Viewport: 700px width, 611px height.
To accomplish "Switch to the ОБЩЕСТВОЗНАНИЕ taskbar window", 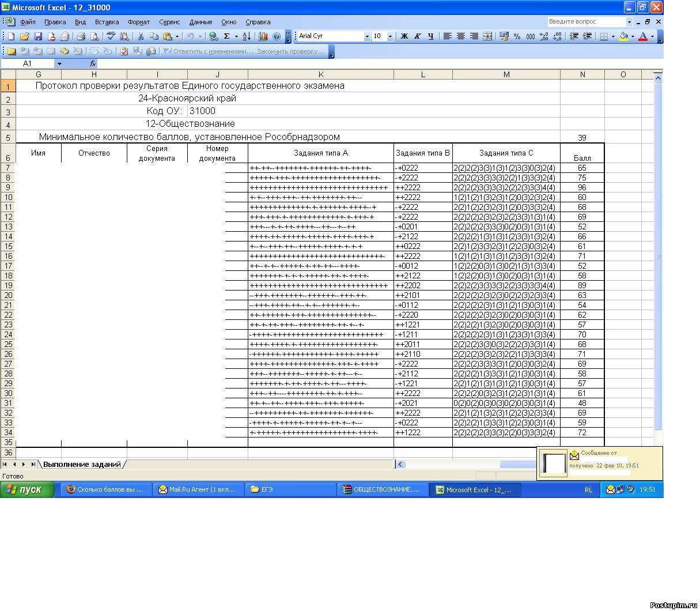I will [382, 489].
